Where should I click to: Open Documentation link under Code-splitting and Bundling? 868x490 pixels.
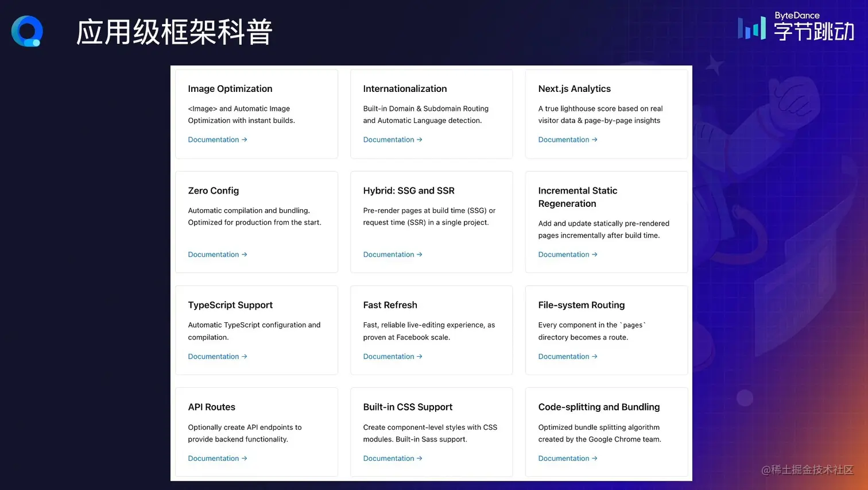(x=568, y=458)
